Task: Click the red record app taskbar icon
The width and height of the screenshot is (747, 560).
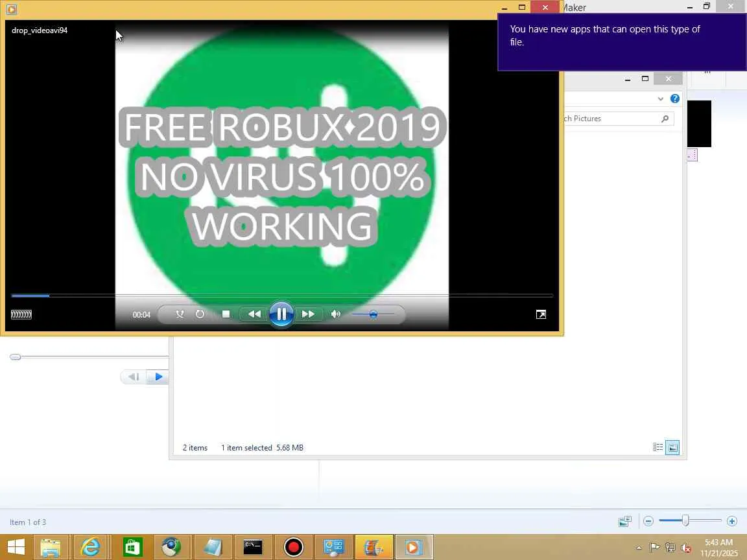Action: tap(294, 548)
